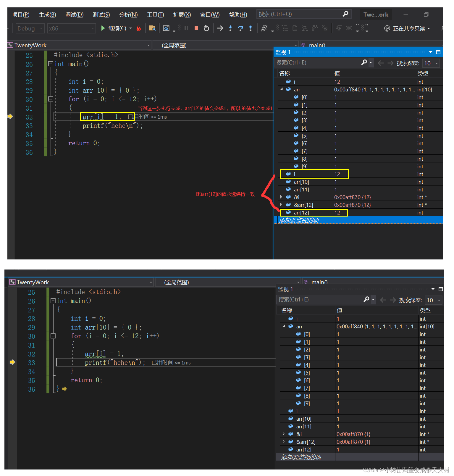
Task: Open the 工具(T) menu
Action: click(155, 14)
